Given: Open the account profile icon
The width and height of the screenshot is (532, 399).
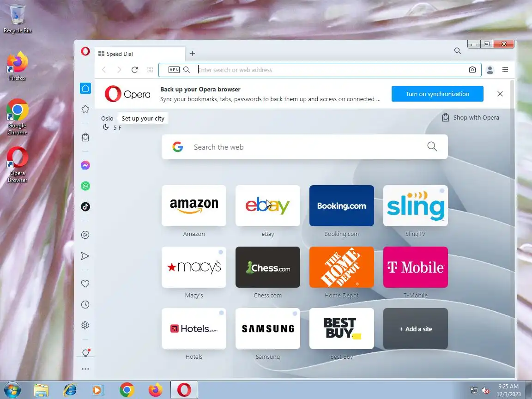Looking at the screenshot, I should tap(490, 70).
